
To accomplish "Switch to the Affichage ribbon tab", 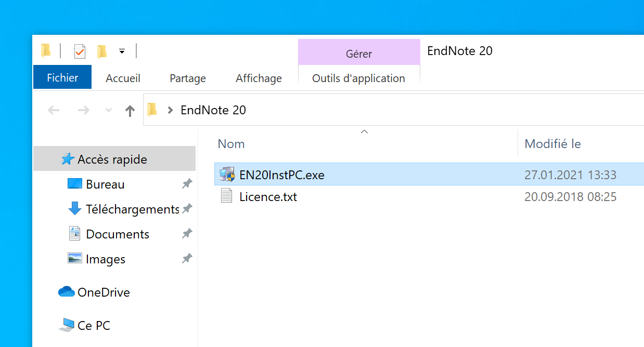I will click(259, 78).
